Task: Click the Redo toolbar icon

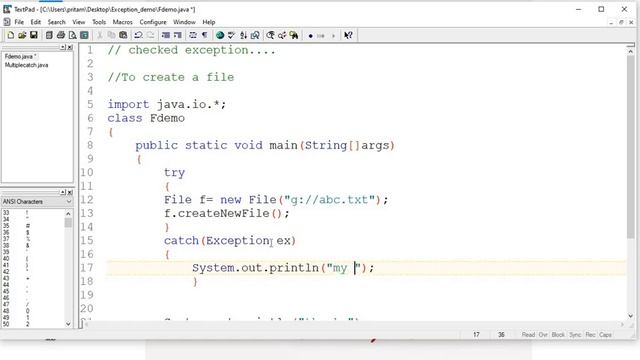Action: [150, 36]
